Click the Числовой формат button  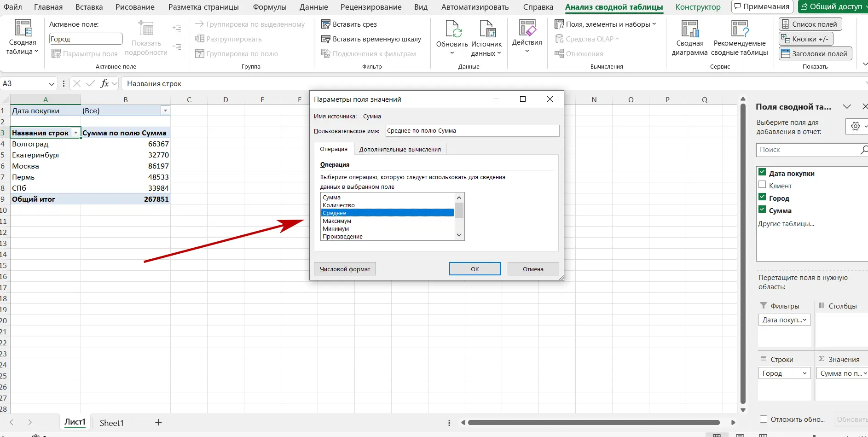click(345, 269)
